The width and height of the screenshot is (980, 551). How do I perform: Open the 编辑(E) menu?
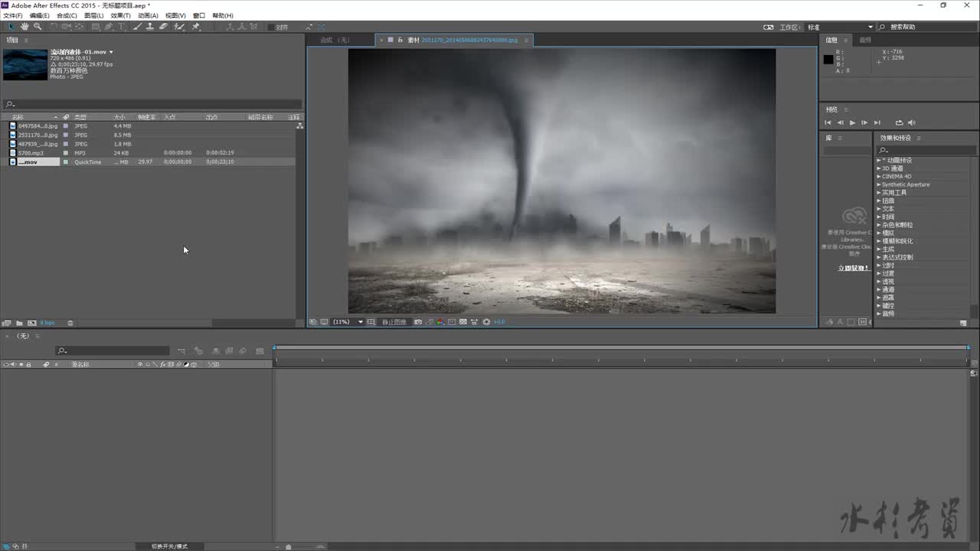tap(40, 15)
